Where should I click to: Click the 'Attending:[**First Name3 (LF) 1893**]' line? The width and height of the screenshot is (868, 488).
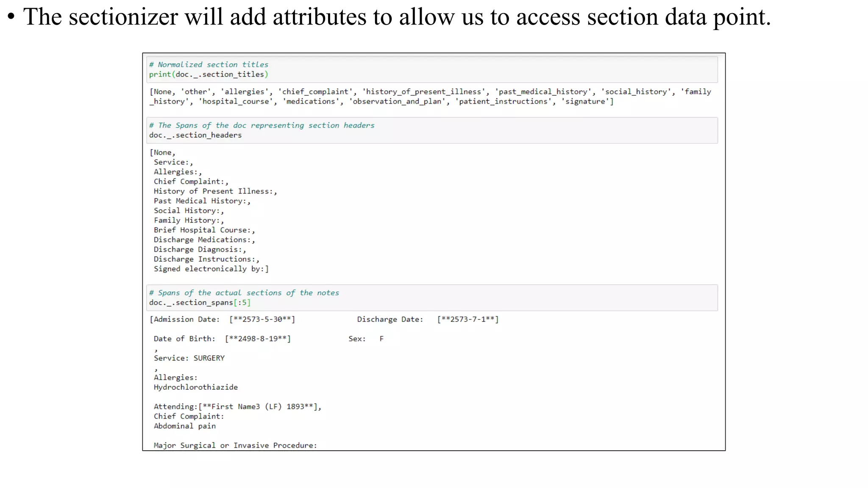click(x=238, y=407)
